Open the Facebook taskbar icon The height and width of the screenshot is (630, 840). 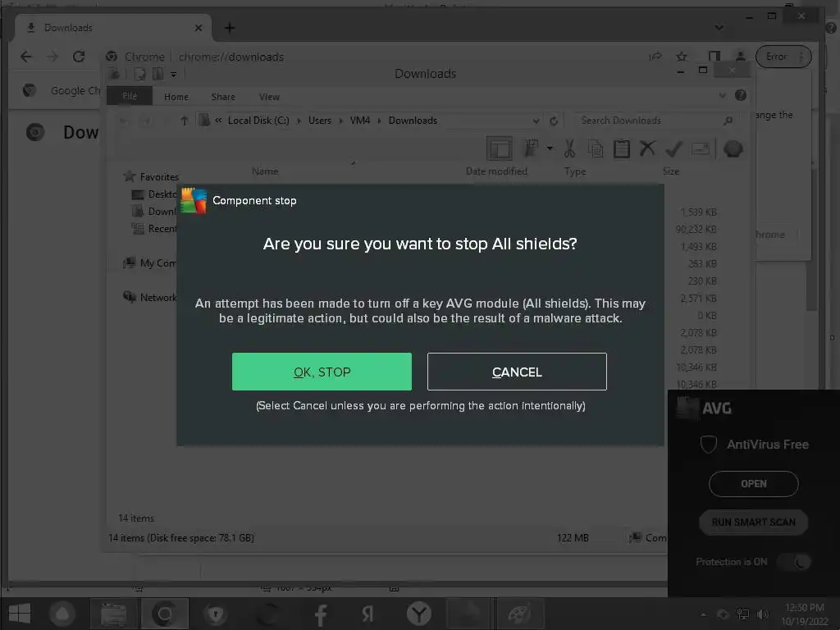coord(321,614)
